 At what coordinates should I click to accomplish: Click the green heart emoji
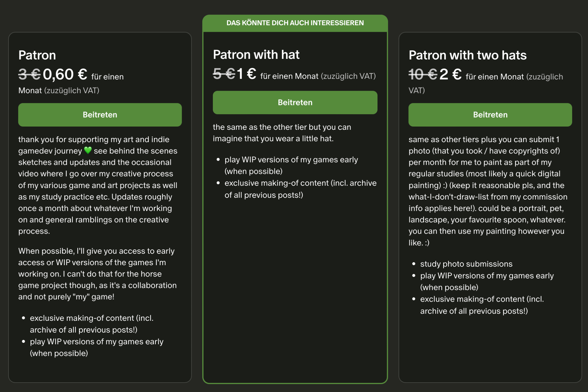point(88,150)
